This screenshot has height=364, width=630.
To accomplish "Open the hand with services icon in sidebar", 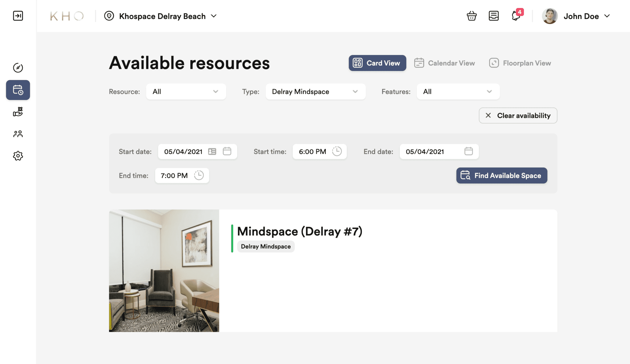I will (18, 112).
